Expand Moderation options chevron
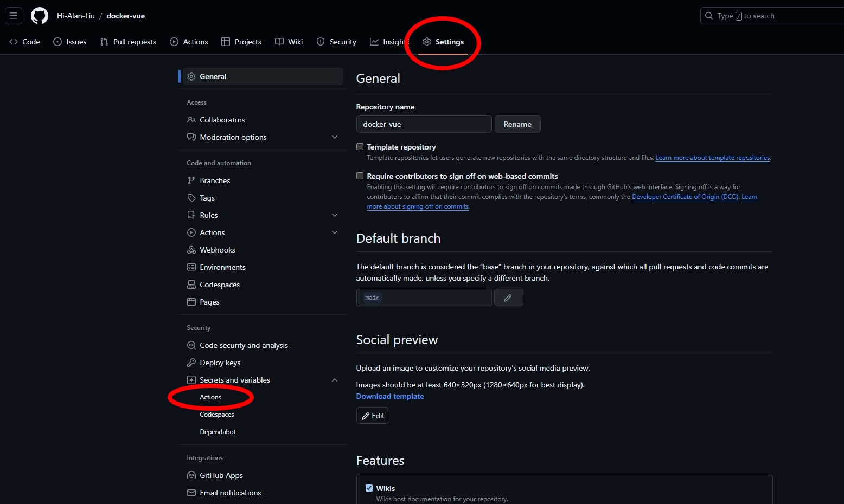The height and width of the screenshot is (504, 844). [335, 137]
